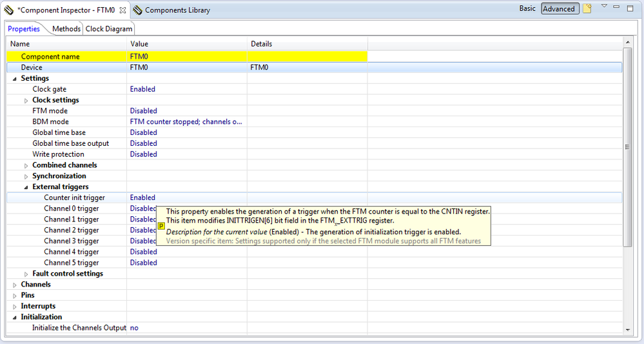Expand the Fault control settings group
Viewport: 644px width, 344px height.
26,274
